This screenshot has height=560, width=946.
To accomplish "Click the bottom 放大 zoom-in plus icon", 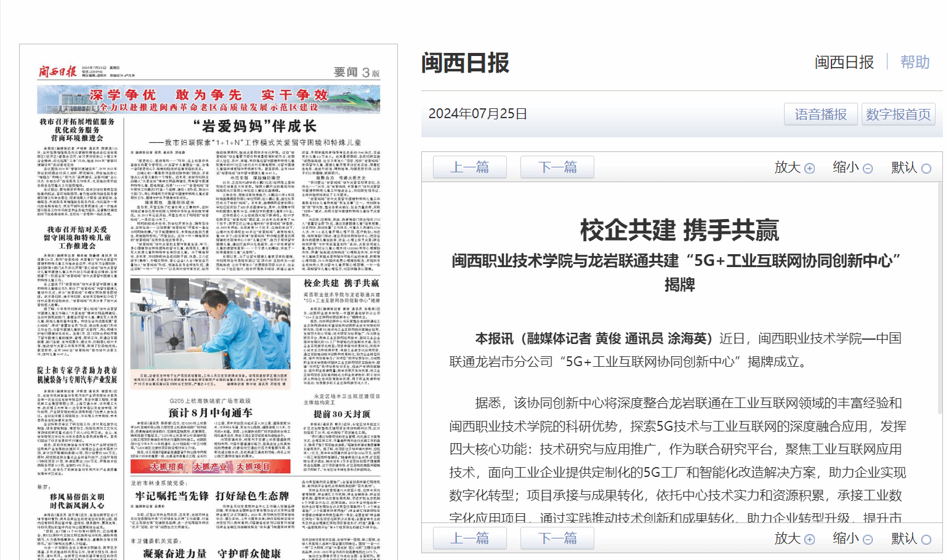I will (809, 540).
